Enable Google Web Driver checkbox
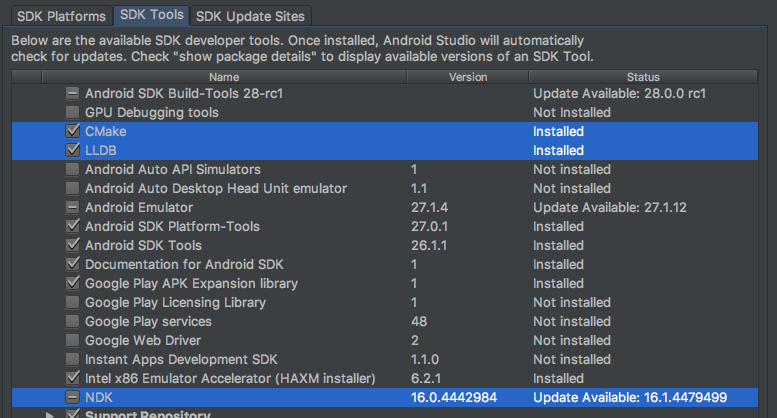 tap(72, 341)
